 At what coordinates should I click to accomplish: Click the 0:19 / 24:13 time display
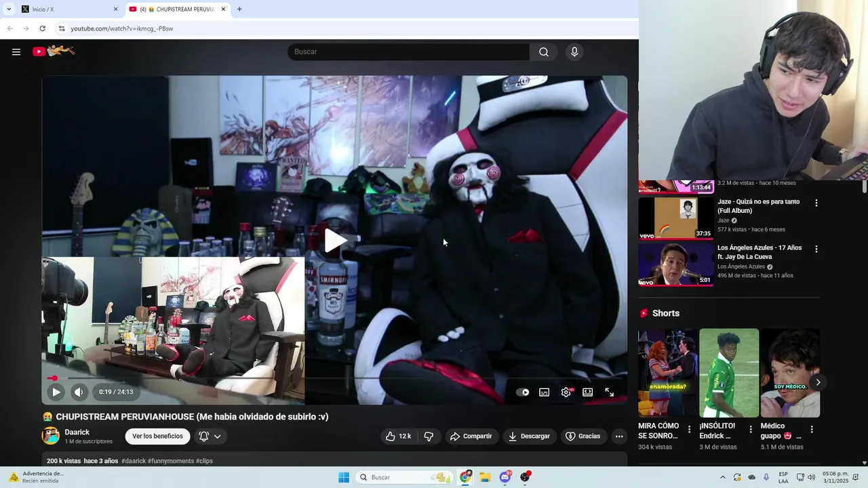(x=116, y=392)
